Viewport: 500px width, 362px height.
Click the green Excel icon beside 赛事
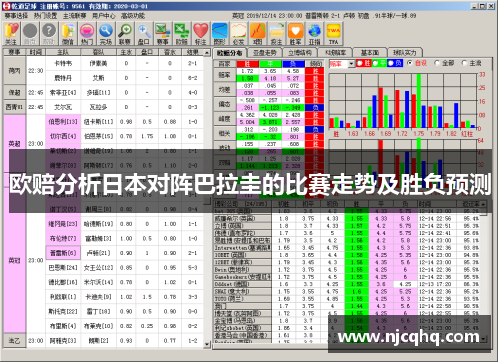click(x=182, y=33)
